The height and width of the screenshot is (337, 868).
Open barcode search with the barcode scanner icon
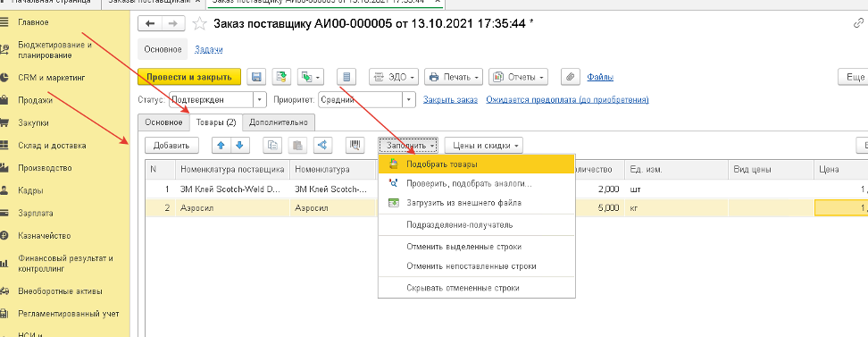coord(355,145)
